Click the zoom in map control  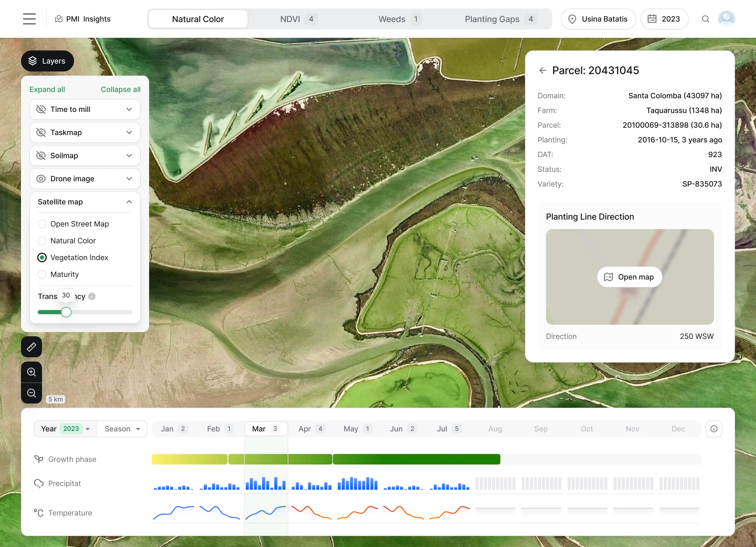31,372
